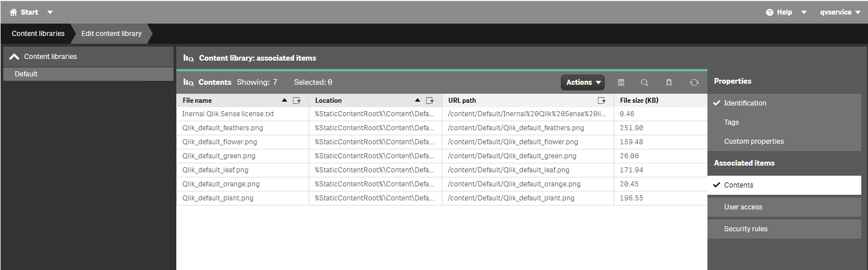Toggle Custom properties section
The width and height of the screenshot is (868, 270).
[784, 141]
